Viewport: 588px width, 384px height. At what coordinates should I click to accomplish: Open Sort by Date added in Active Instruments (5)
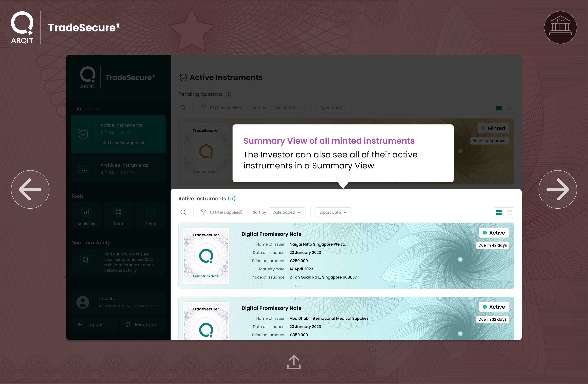click(x=287, y=212)
